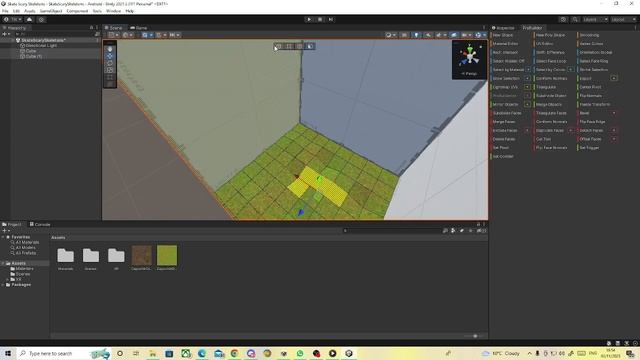Select the Rect transform tool in scene

click(110, 77)
